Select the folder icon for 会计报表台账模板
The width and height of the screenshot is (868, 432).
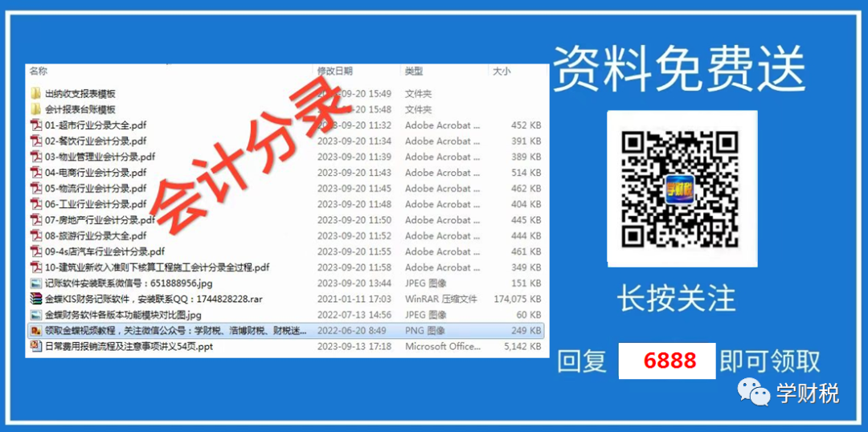pyautogui.click(x=36, y=109)
